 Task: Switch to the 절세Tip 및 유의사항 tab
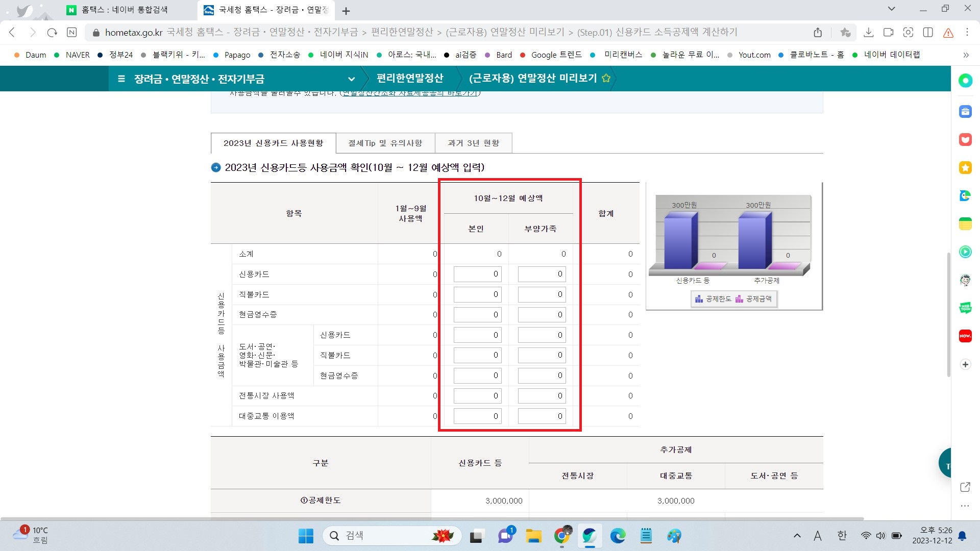tap(384, 143)
